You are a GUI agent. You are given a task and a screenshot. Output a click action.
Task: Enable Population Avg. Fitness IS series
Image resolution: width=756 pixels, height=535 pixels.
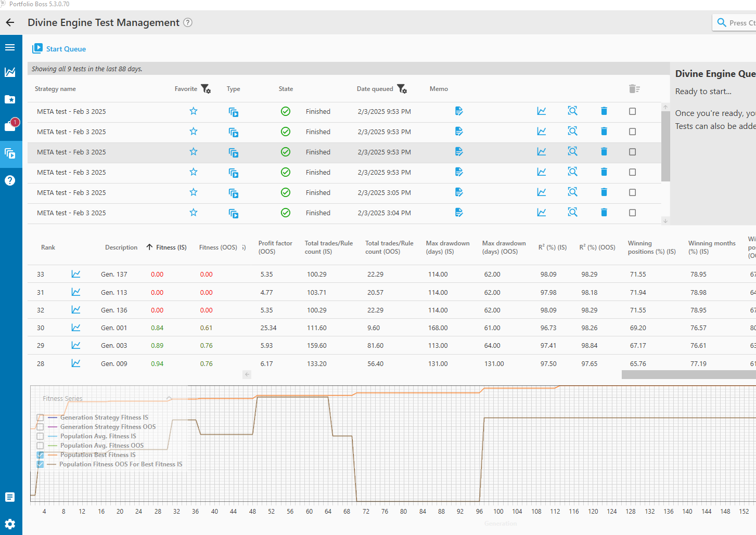(40, 436)
